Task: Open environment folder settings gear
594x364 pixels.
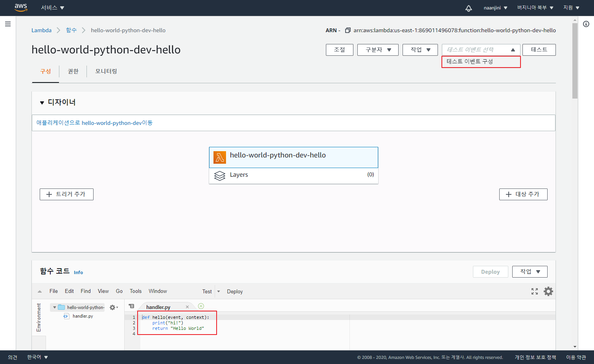Action: point(114,307)
